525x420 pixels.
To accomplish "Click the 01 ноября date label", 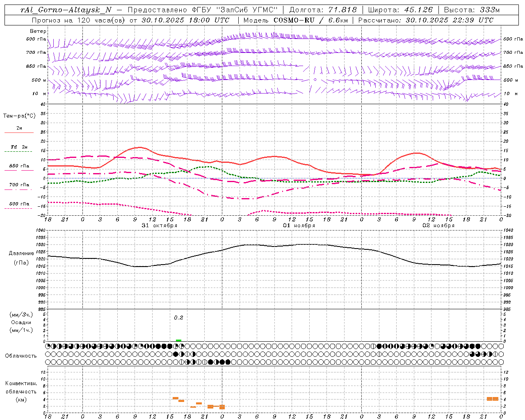I will pyautogui.click(x=299, y=225).
